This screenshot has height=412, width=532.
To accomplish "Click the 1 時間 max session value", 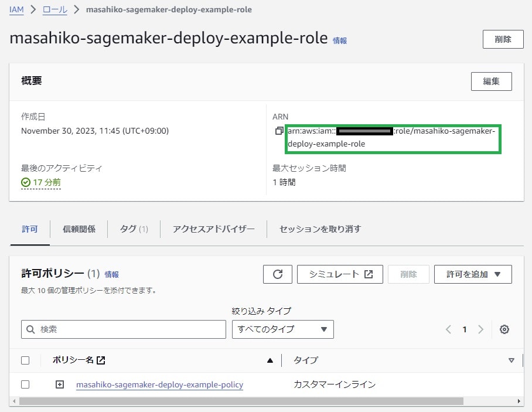I will coord(284,183).
